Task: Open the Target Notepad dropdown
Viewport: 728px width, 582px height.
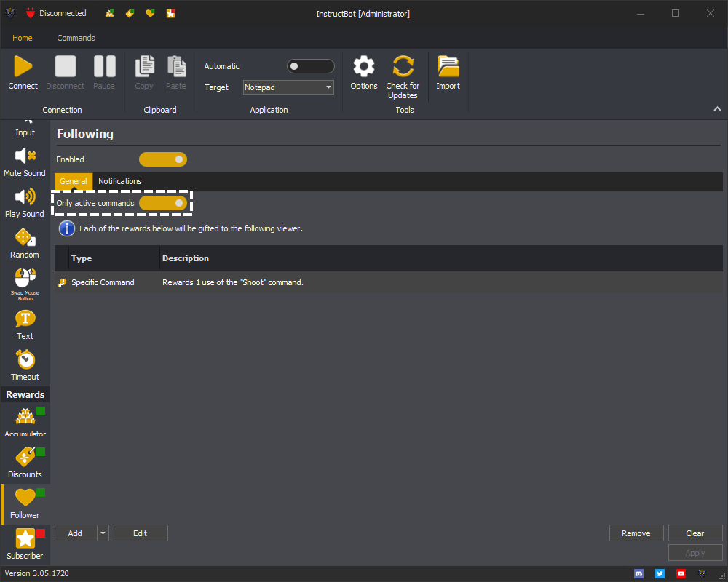Action: click(x=288, y=87)
